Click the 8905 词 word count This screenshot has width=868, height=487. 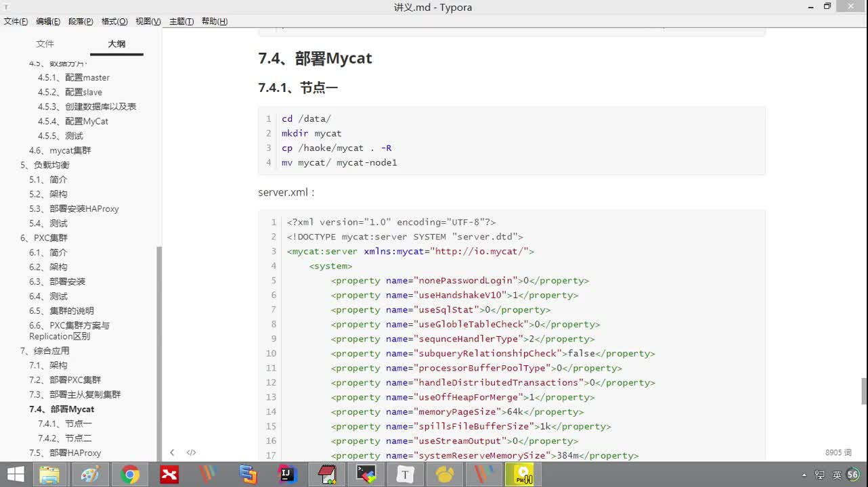(x=838, y=453)
